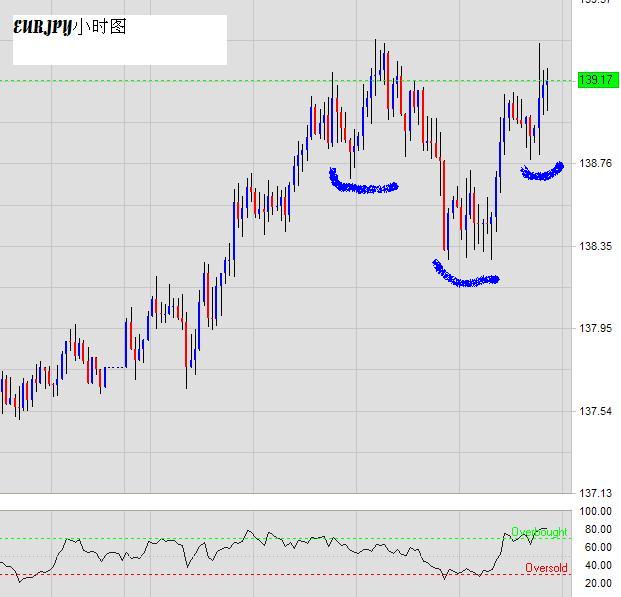
Task: Select the 138.76 price axis label
Action: [595, 163]
